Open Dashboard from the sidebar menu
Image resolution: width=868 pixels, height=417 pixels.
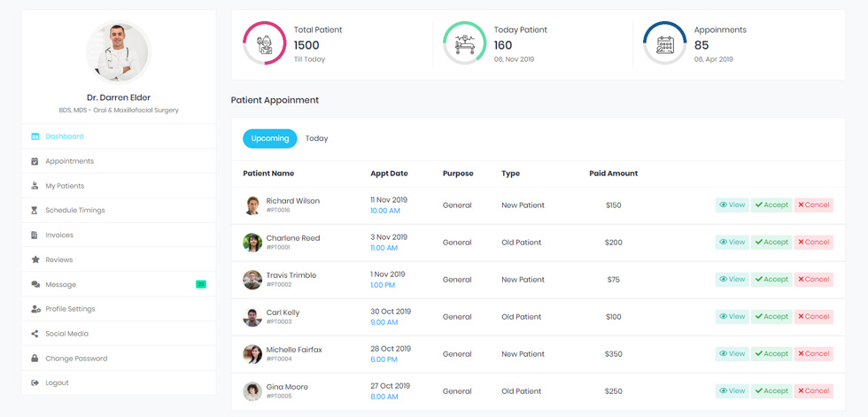click(x=119, y=136)
